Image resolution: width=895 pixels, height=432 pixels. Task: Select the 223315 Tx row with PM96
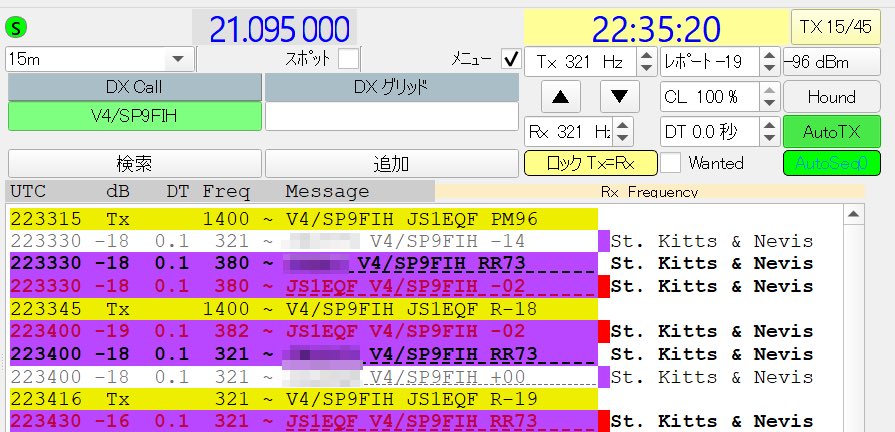304,219
